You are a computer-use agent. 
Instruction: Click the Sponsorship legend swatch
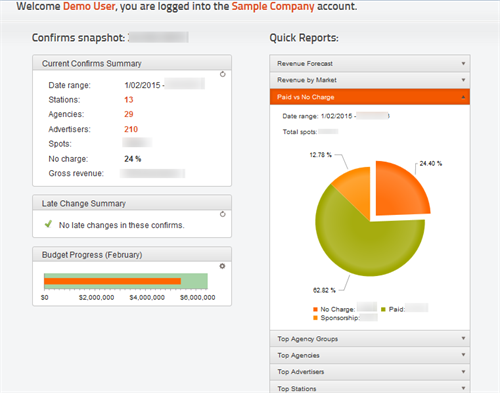point(315,318)
